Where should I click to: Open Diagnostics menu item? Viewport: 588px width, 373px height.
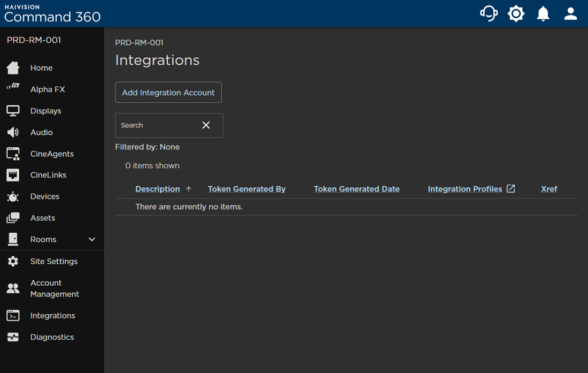[52, 337]
